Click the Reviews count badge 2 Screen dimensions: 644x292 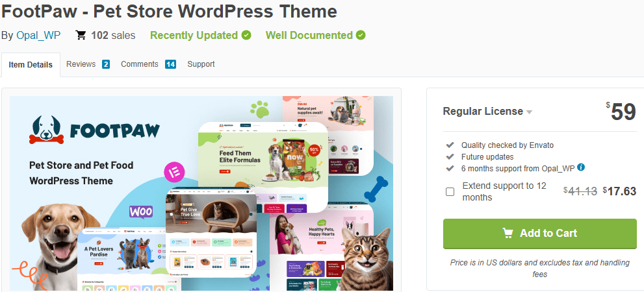(x=105, y=64)
